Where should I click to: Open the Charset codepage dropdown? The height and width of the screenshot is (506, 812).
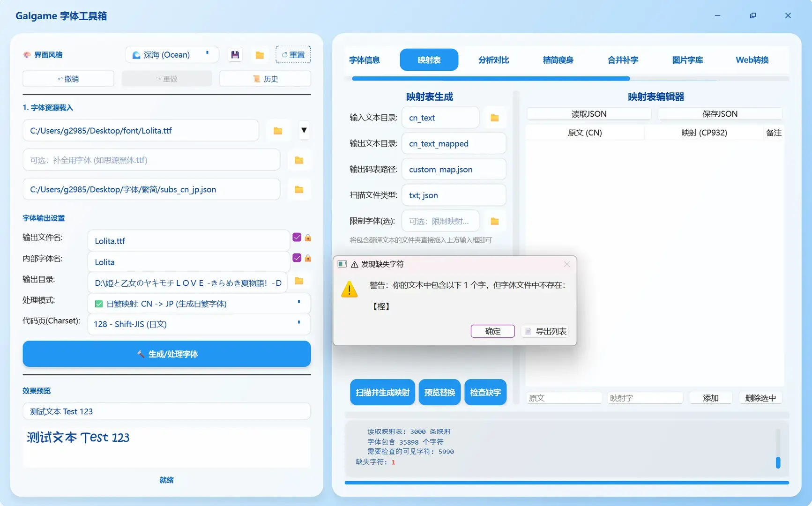pyautogui.click(x=199, y=324)
